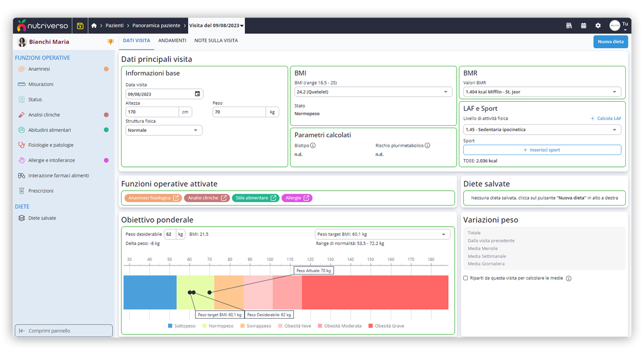Click info icon next to Rischio plurimetabolico

(427, 146)
